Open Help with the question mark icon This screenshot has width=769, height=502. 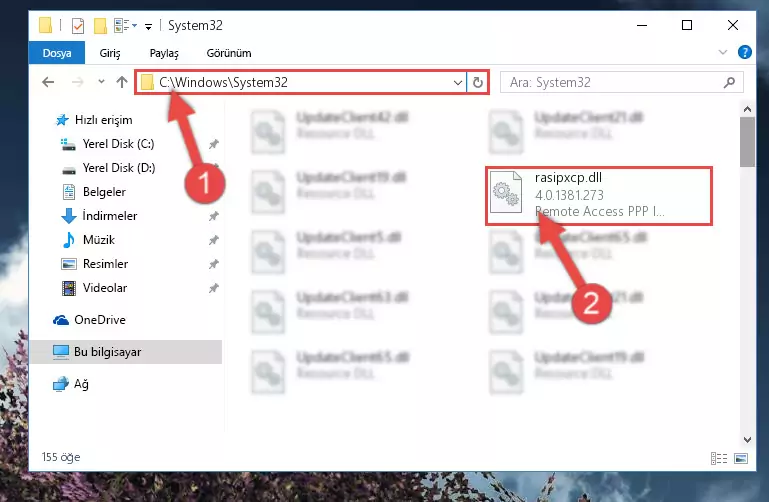(744, 52)
